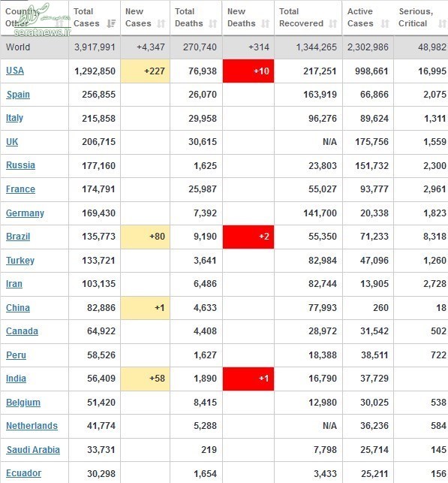The height and width of the screenshot is (483, 448).
Task: Sort by Total Cases arrow icon
Action: tap(111, 23)
